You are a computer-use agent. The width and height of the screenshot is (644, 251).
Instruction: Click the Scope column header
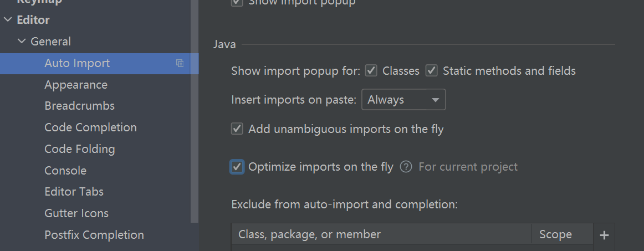(555, 234)
